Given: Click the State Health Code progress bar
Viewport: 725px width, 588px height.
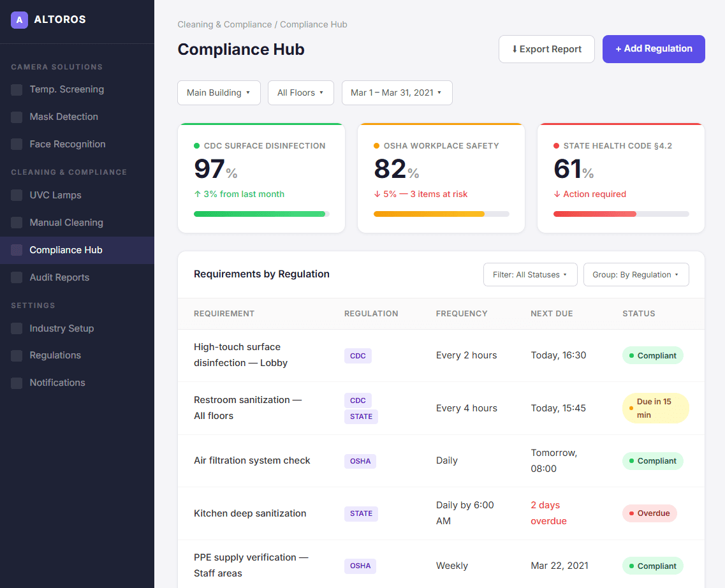Looking at the screenshot, I should coord(621,214).
